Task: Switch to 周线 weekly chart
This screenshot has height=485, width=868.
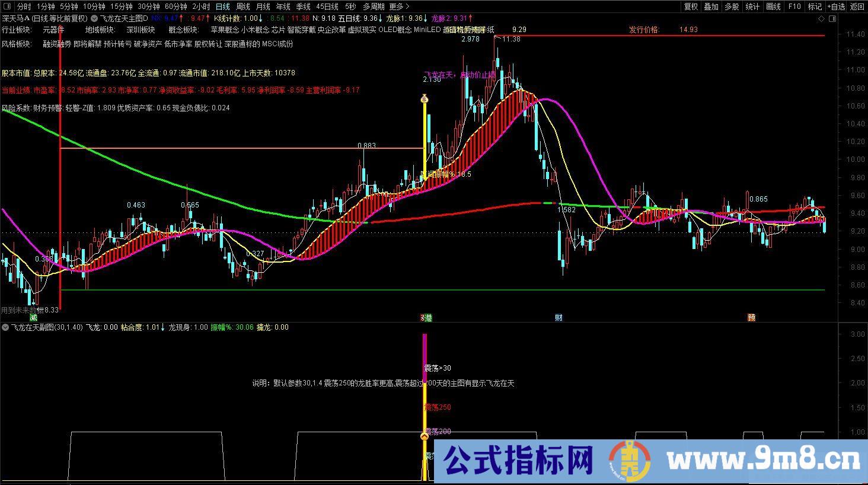Action: [242, 7]
